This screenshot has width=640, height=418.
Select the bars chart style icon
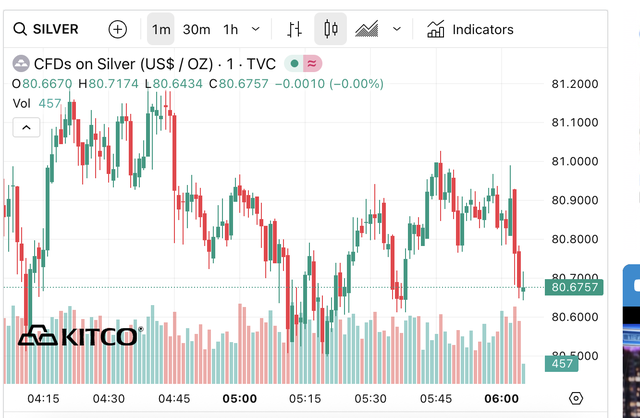294,29
